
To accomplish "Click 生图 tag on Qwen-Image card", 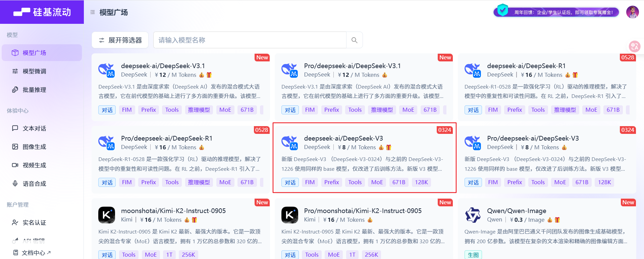I will [x=473, y=255].
